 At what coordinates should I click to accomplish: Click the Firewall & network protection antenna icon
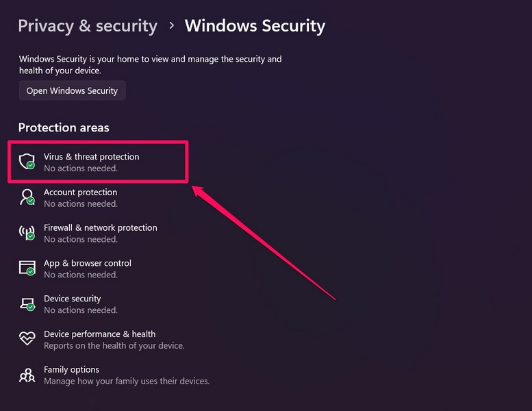[27, 233]
